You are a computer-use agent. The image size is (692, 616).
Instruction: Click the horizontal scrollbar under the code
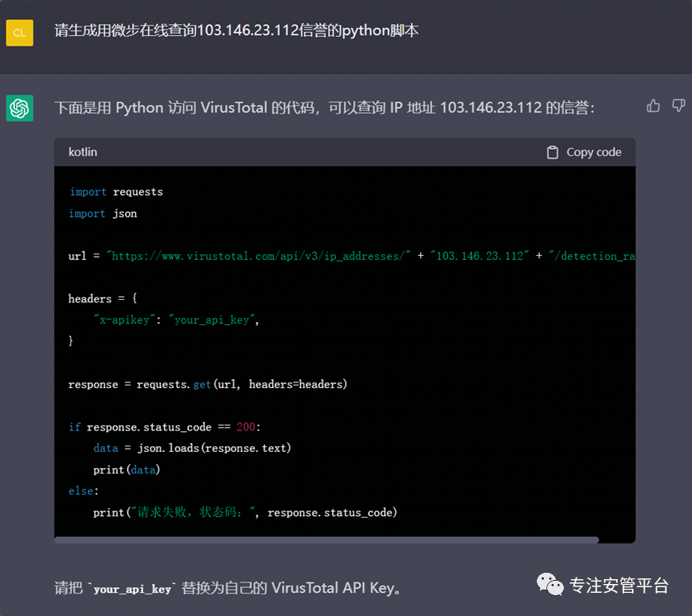326,540
